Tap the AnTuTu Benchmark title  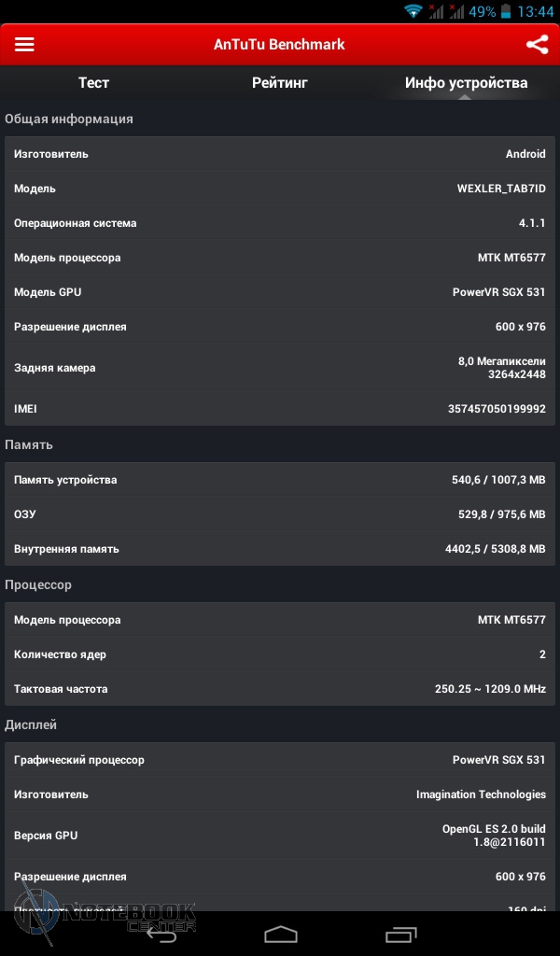279,44
